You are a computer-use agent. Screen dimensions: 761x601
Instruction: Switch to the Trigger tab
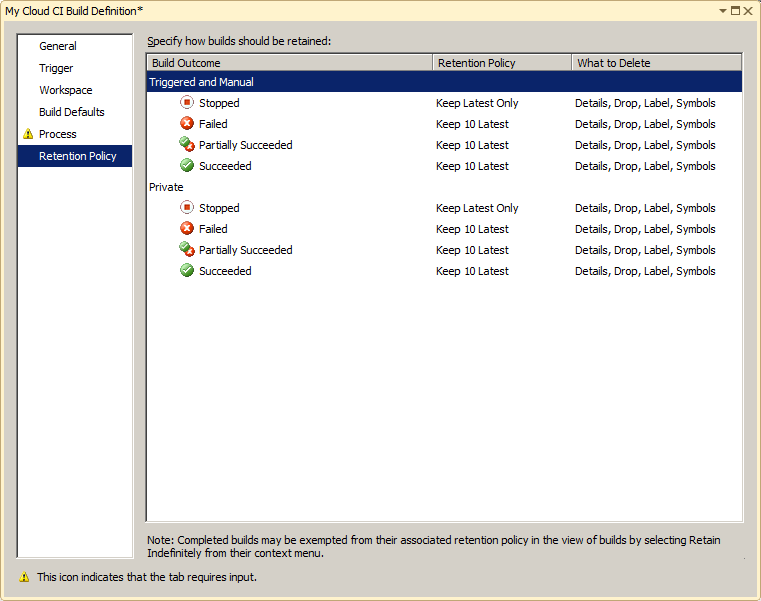click(x=56, y=68)
